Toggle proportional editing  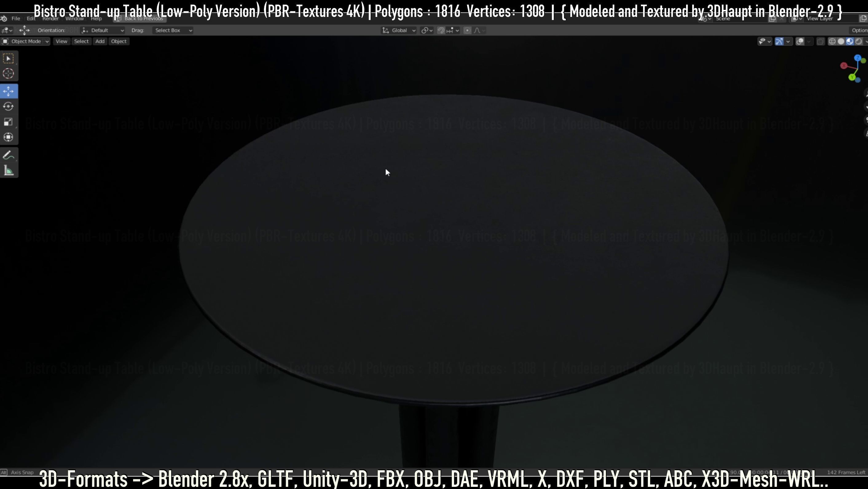tap(467, 30)
